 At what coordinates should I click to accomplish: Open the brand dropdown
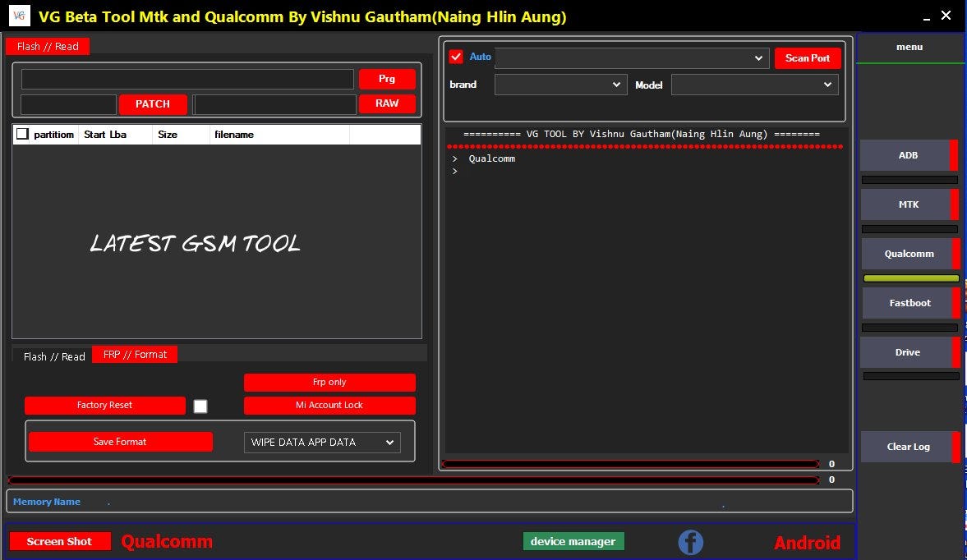point(560,85)
